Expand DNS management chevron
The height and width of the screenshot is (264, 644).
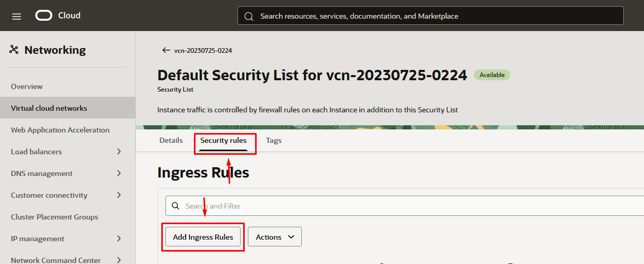119,173
